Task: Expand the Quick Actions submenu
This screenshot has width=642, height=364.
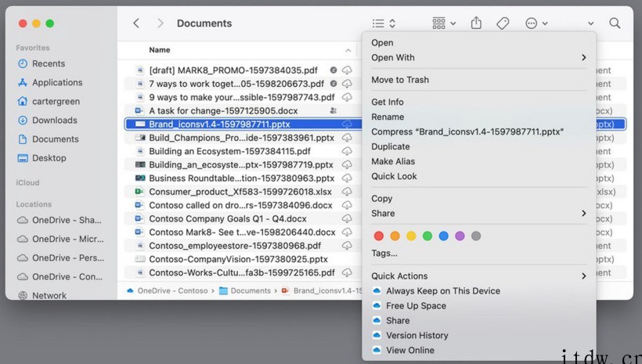Action: pos(479,276)
